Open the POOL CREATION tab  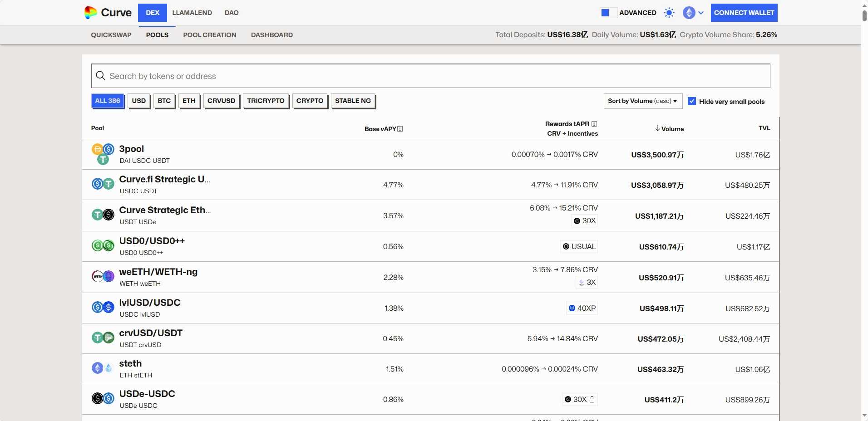(x=210, y=35)
